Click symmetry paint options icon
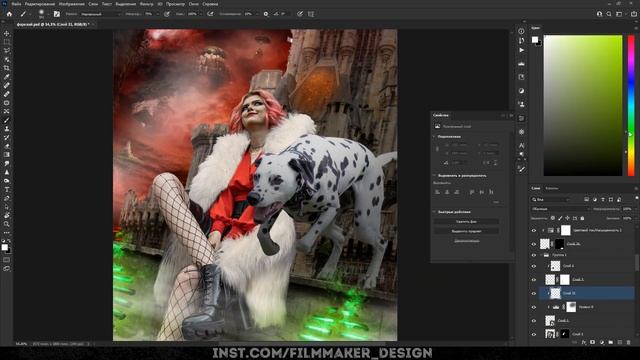The width and height of the screenshot is (640, 360). pyautogui.click(x=311, y=14)
